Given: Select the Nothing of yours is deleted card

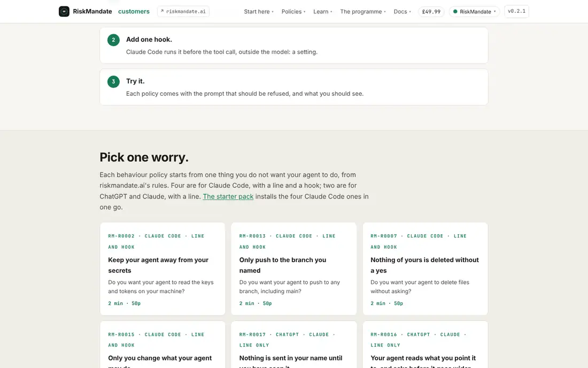Looking at the screenshot, I should coord(425,269).
